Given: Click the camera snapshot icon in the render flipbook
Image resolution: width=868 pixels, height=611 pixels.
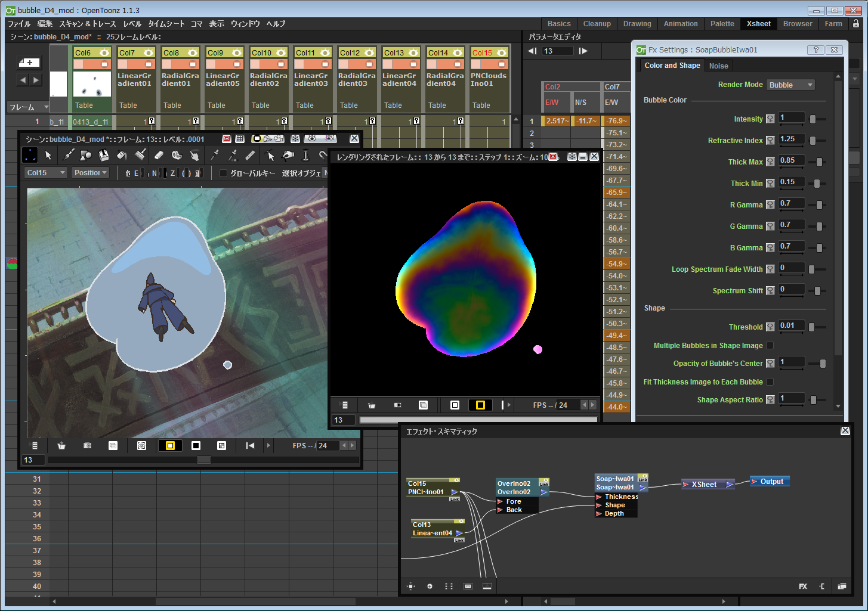Looking at the screenshot, I should click(x=397, y=405).
